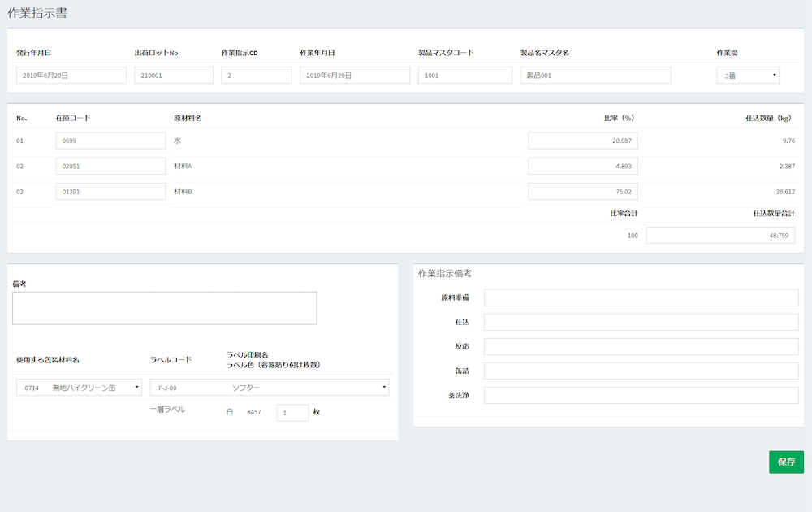Click the label count 枚 field
The height and width of the screenshot is (512, 812).
click(292, 413)
